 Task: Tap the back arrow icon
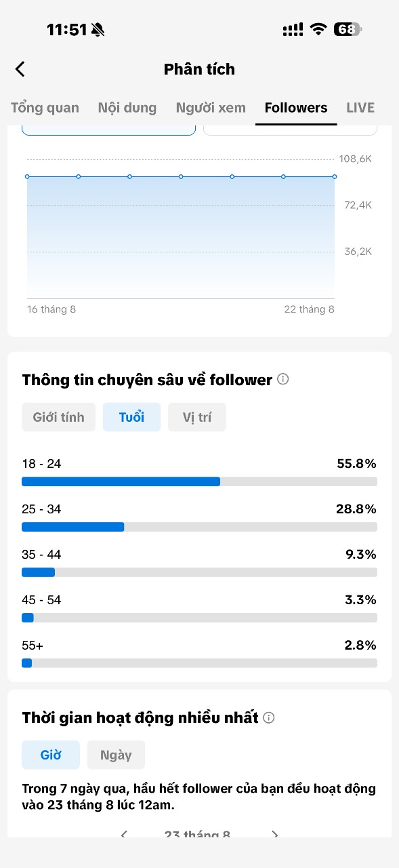(20, 69)
